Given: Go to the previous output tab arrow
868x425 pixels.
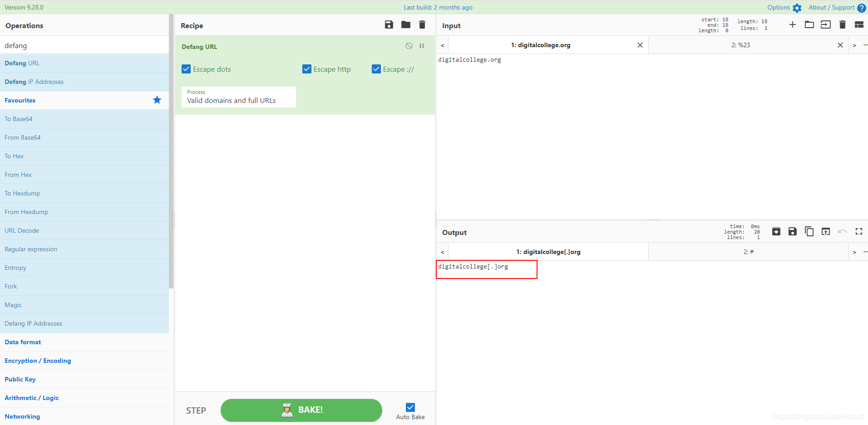Looking at the screenshot, I should point(443,252).
